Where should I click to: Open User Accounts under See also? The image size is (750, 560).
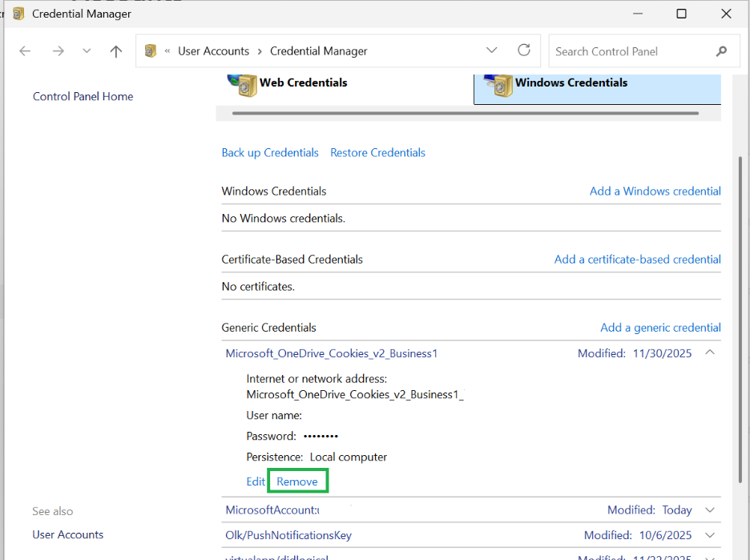68,534
